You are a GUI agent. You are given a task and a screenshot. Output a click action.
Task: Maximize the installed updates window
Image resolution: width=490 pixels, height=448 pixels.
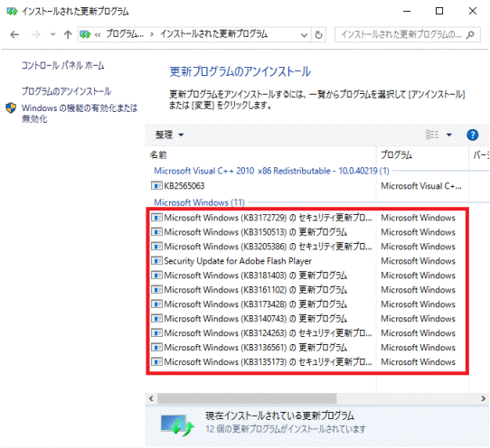439,11
